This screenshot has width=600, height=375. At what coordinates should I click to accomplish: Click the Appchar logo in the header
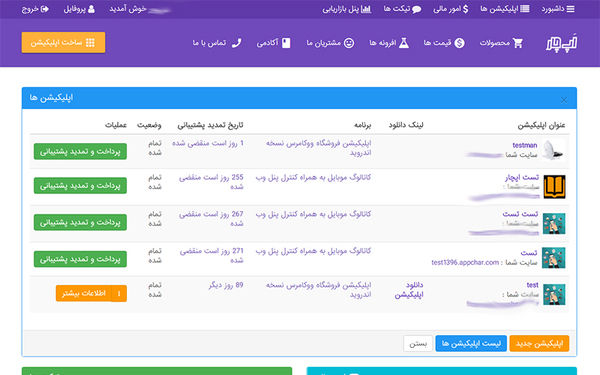[x=561, y=43]
